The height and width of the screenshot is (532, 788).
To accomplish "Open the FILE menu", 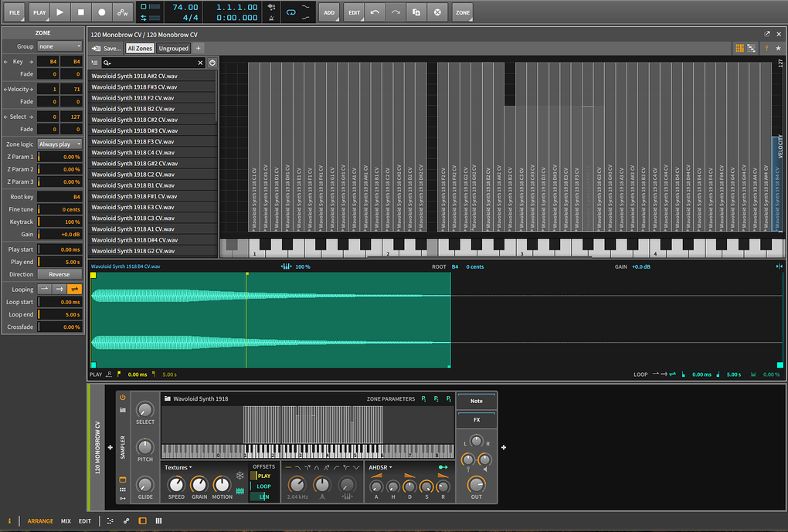I will coord(15,12).
